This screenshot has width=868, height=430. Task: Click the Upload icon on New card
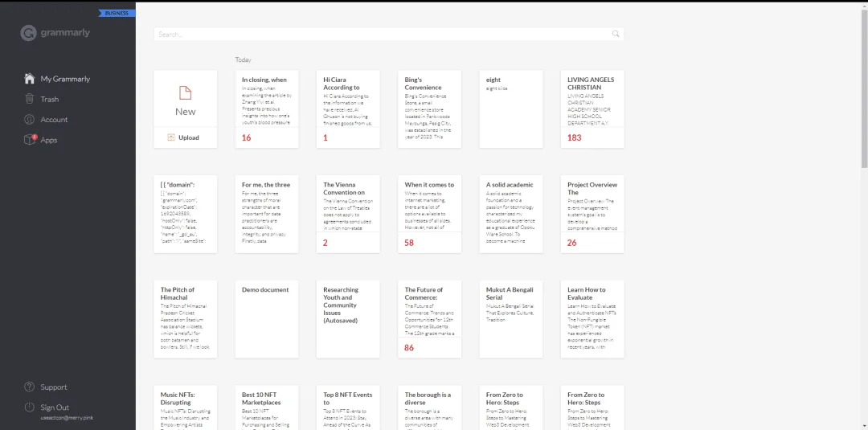[x=171, y=137]
